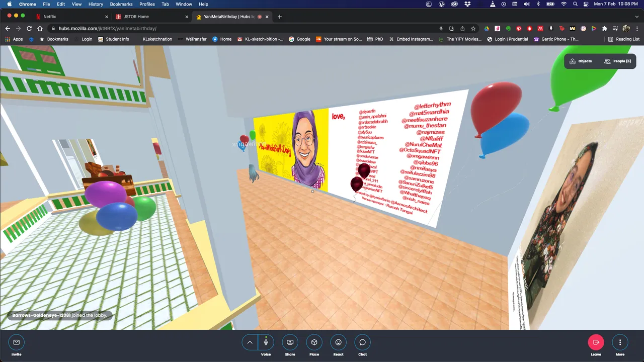
Task: Open the WeTransfer bookmark
Action: pos(192,39)
